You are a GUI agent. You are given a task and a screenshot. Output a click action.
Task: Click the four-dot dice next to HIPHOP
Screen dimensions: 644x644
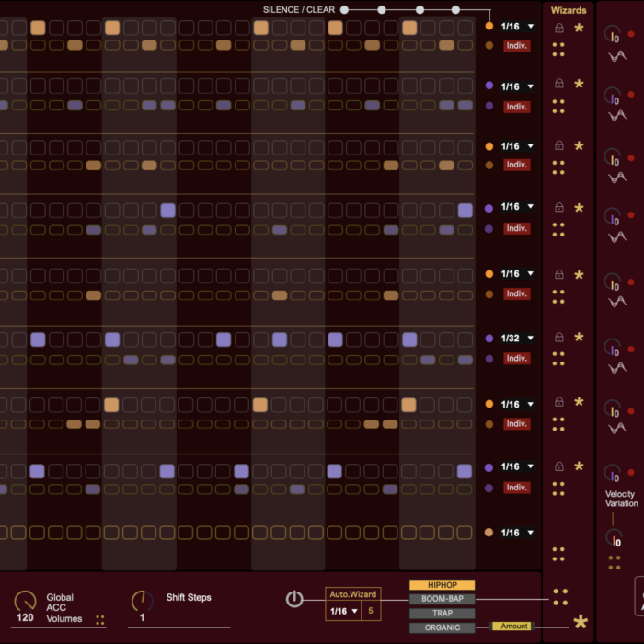559,596
